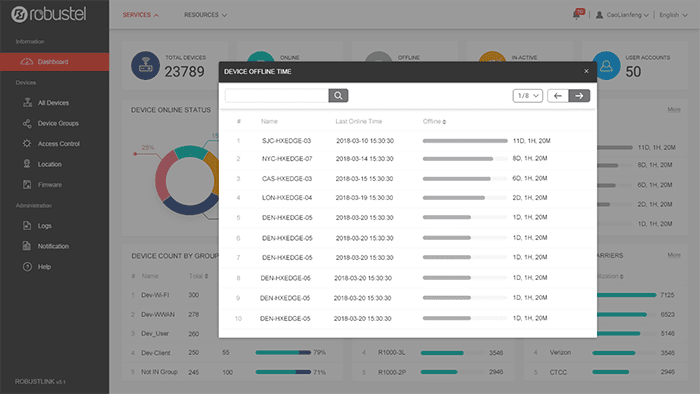This screenshot has width=700, height=394.
Task: Open the Dashboard sidebar item
Action: point(54,62)
